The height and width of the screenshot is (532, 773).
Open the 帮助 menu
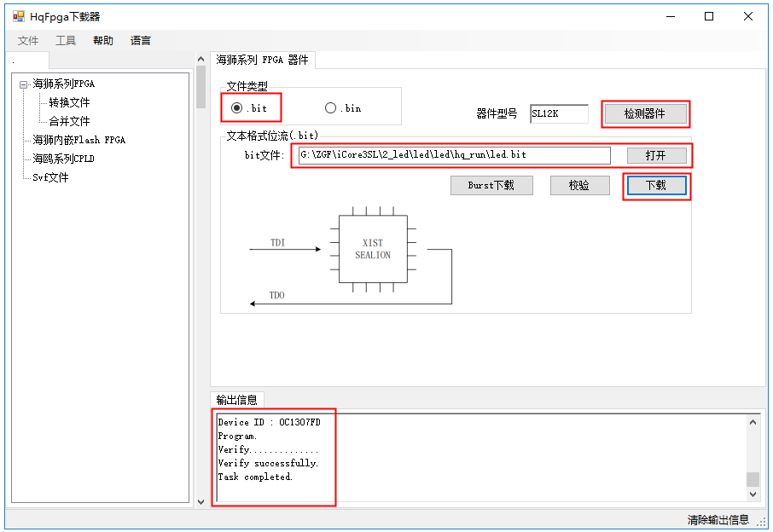pos(103,40)
